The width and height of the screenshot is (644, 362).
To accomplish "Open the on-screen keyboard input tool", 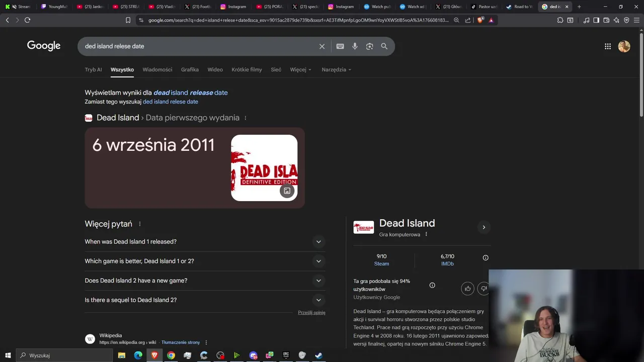I will point(340,46).
